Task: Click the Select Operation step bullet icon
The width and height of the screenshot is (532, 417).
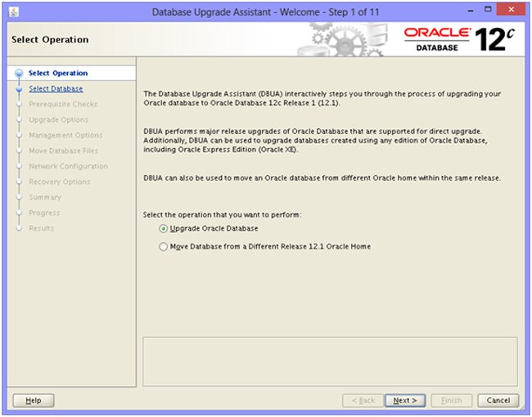Action: pyautogui.click(x=19, y=74)
